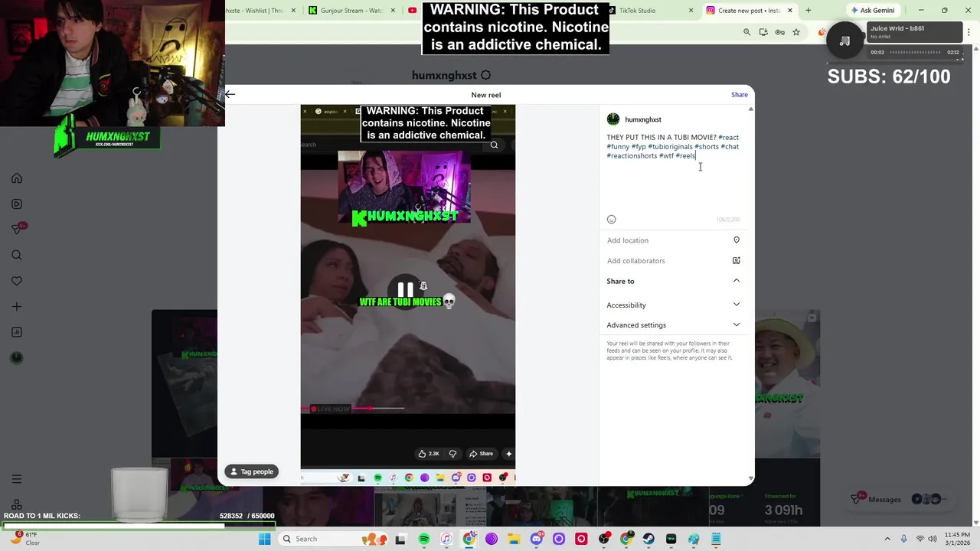Click the Create plus icon in sidebar
980x551 pixels.
tap(17, 306)
